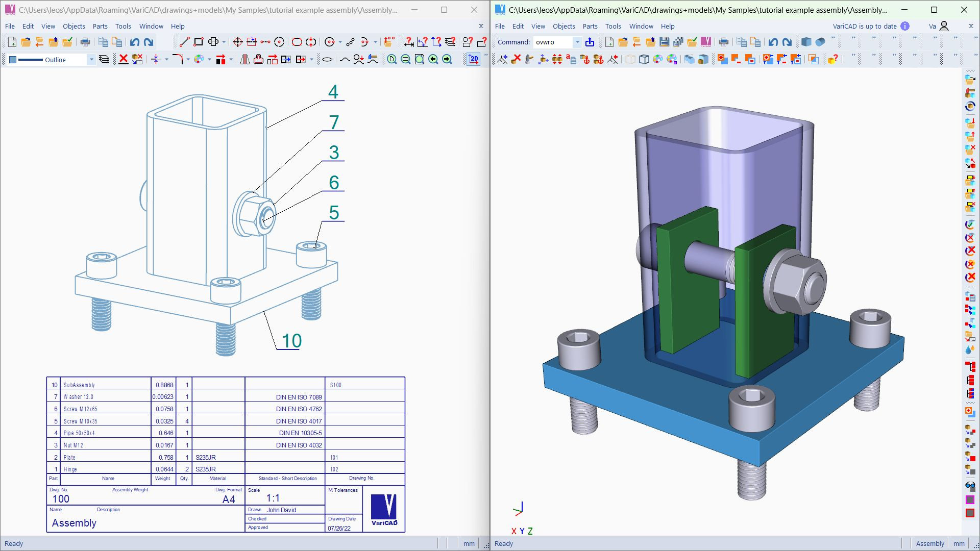Select the sphere solid creation tool

[x=820, y=42]
